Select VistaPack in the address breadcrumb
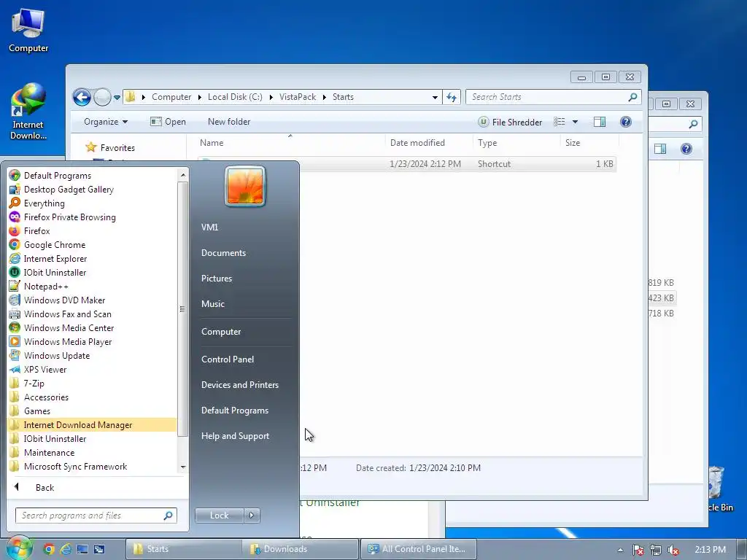Image resolution: width=747 pixels, height=560 pixels. click(298, 97)
